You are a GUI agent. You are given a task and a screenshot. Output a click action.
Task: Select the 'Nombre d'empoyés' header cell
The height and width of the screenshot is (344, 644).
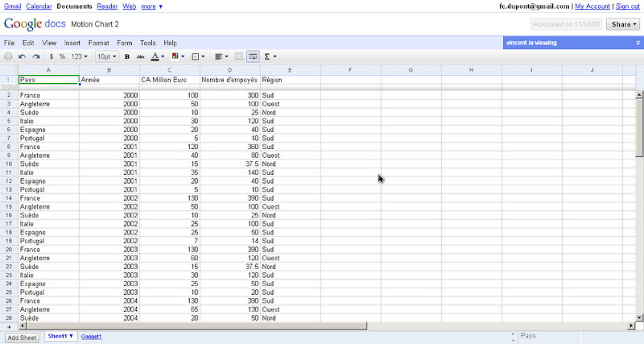coord(230,80)
